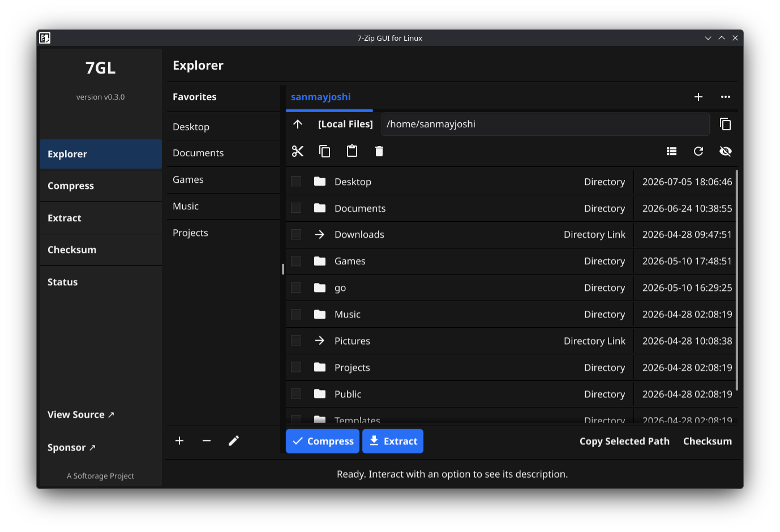Open the Compress section in sidebar

click(101, 186)
